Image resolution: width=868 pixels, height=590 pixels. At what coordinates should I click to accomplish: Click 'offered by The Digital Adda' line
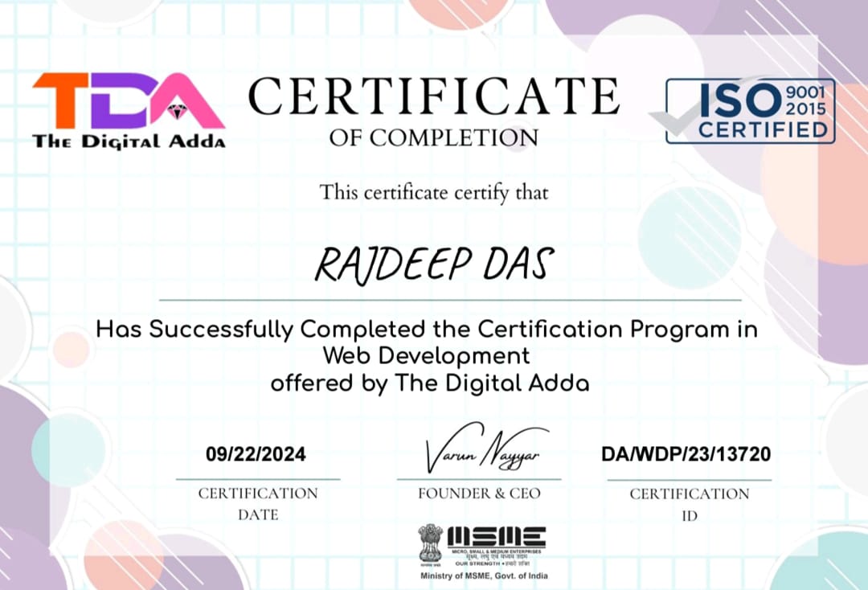430,383
